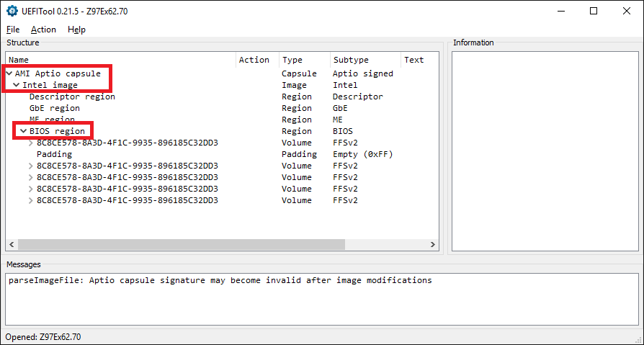Click the parseImageFile message in Messages pane

220,280
